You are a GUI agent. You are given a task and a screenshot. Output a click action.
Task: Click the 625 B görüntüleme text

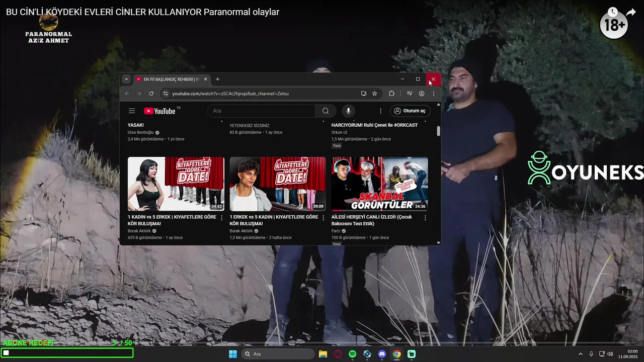click(145, 237)
